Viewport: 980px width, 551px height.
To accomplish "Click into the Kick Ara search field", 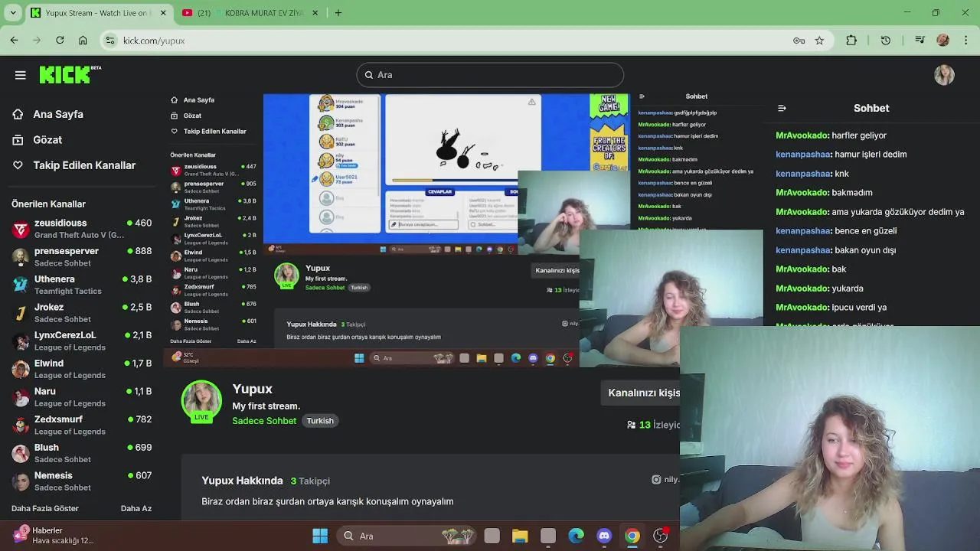I will click(x=490, y=75).
